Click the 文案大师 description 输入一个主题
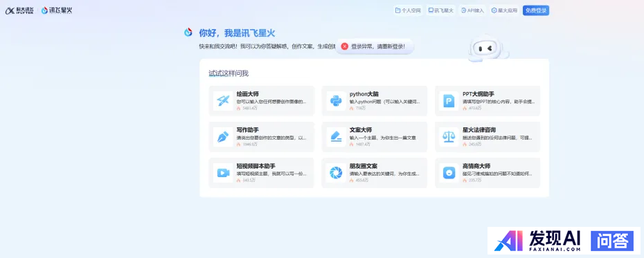Image resolution: width=644 pixels, height=258 pixels. pos(383,138)
